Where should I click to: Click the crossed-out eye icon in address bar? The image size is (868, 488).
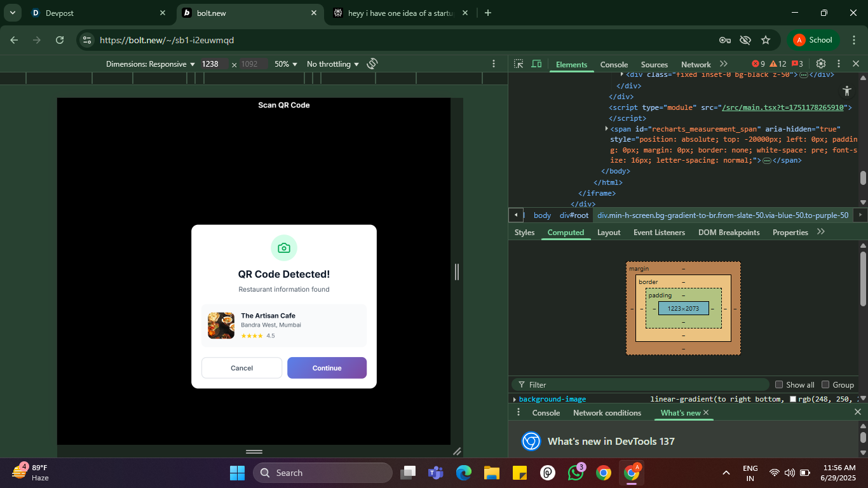745,40
